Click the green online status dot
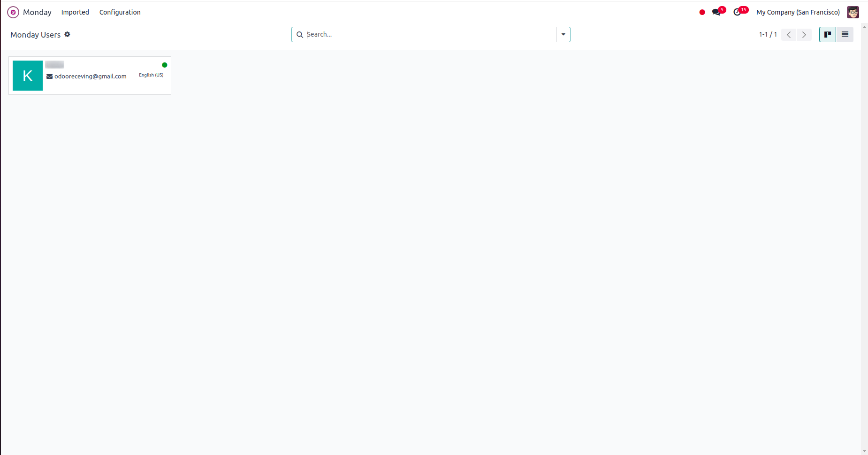The image size is (868, 455). (x=165, y=65)
